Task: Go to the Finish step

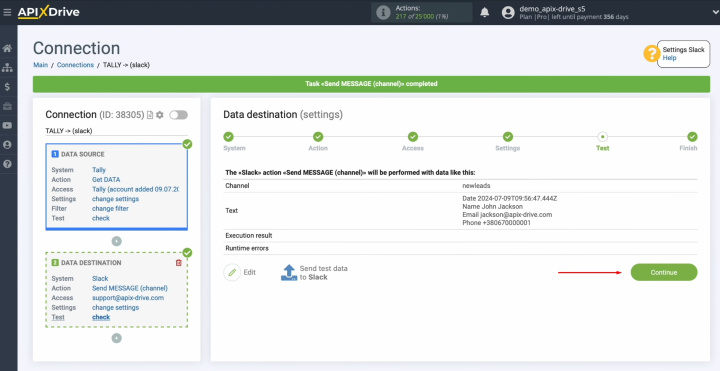Action: point(692,136)
